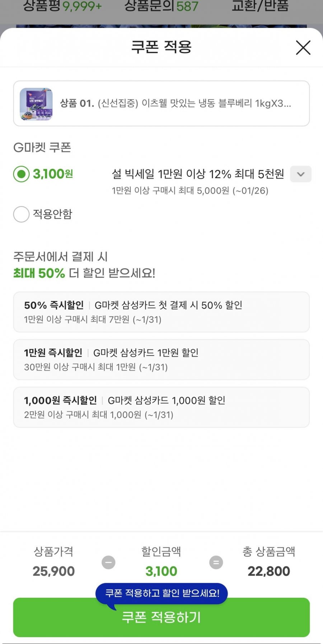Click the 쿠폰 적용하고 할인 받으세요 tooltip
The image size is (323, 644).
(x=162, y=593)
